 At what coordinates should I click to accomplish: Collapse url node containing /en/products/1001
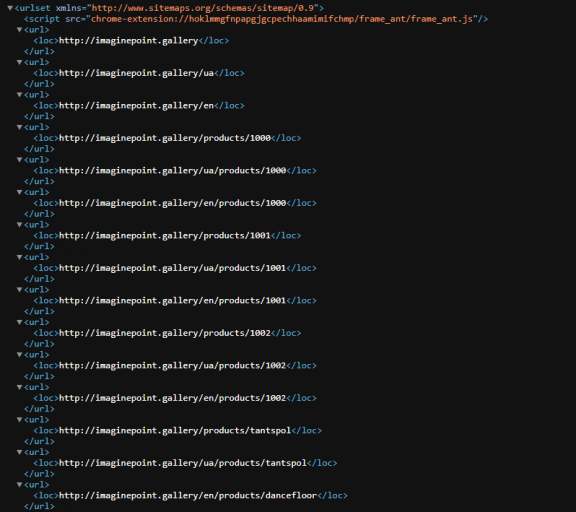(x=20, y=290)
